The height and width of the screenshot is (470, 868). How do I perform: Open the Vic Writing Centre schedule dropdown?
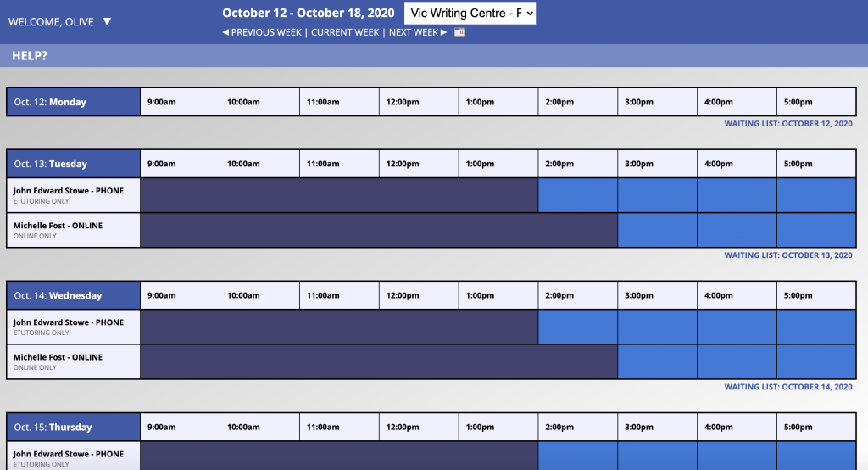tap(470, 14)
